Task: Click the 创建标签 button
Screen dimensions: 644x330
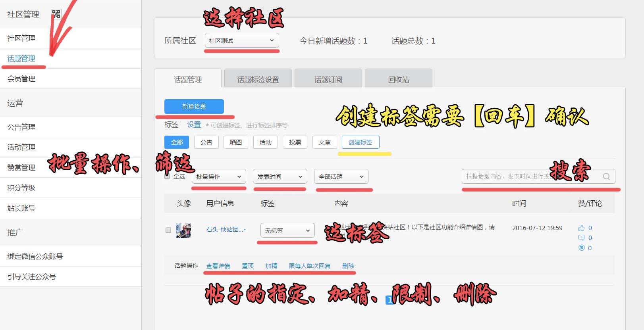Action: tap(360, 142)
